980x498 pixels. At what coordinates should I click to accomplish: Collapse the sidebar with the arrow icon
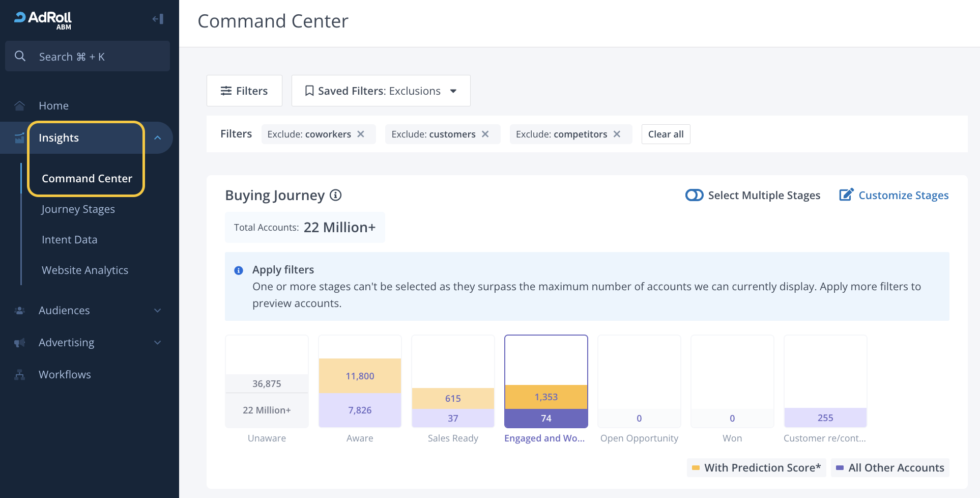(x=158, y=19)
